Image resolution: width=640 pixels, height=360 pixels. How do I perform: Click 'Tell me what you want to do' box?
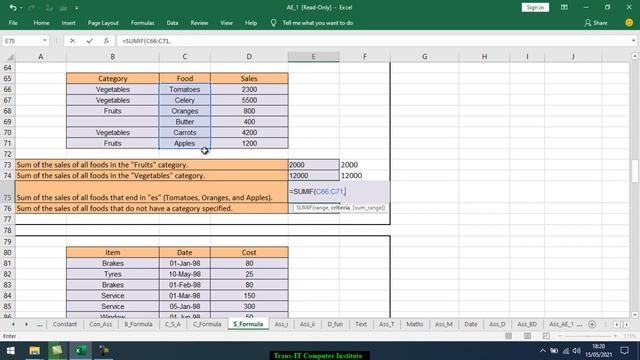coord(318,23)
